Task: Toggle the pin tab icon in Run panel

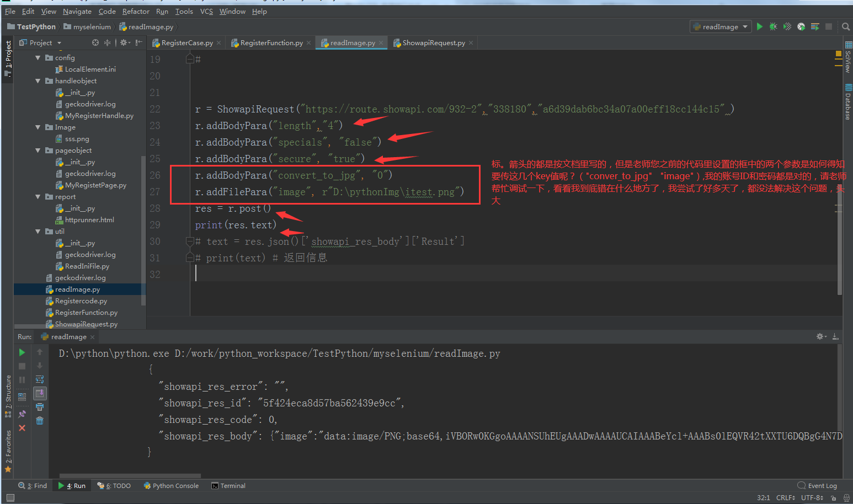Action: [22, 414]
